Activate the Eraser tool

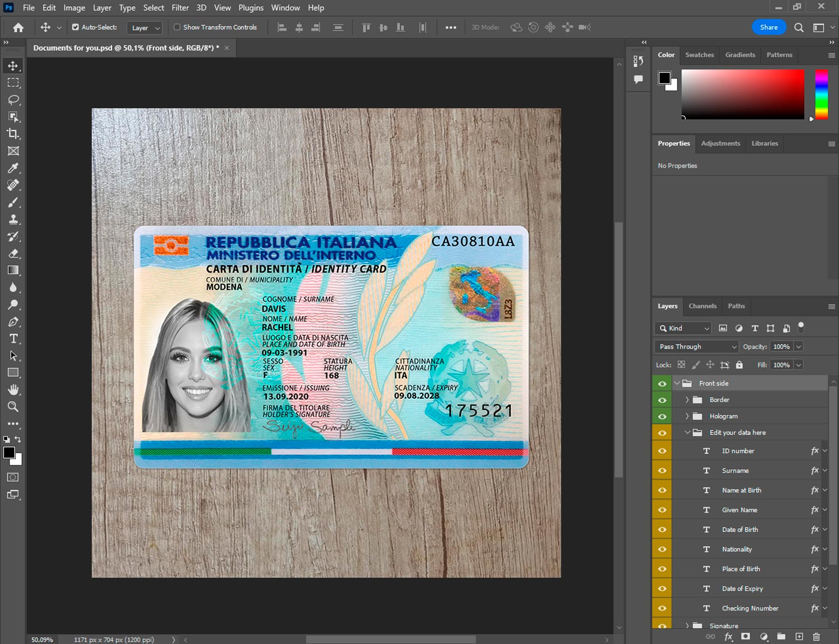tap(13, 253)
